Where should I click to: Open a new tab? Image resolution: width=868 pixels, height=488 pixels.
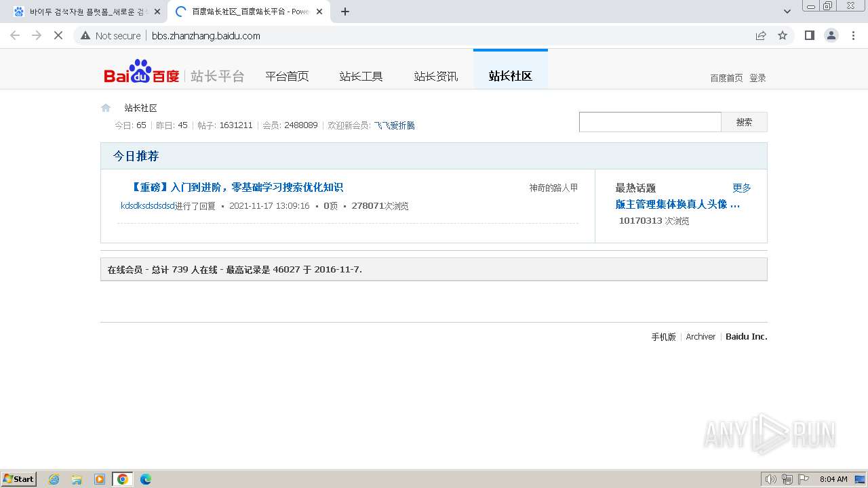[x=345, y=12]
